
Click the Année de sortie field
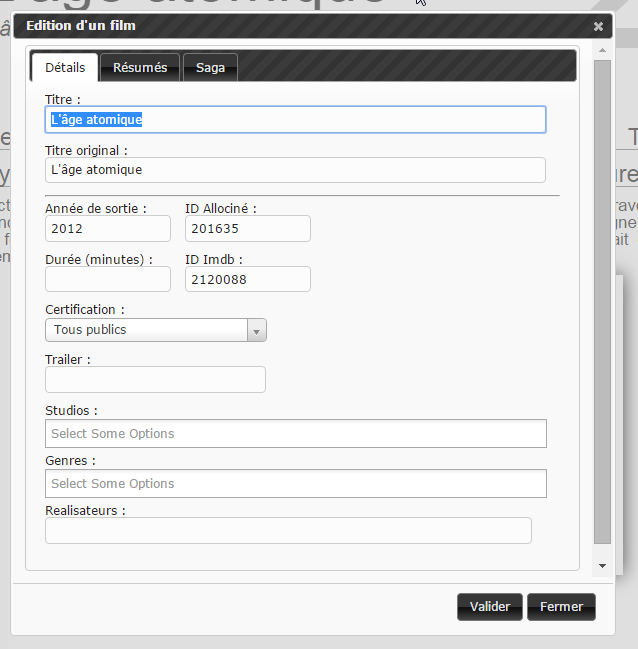pyautogui.click(x=108, y=229)
